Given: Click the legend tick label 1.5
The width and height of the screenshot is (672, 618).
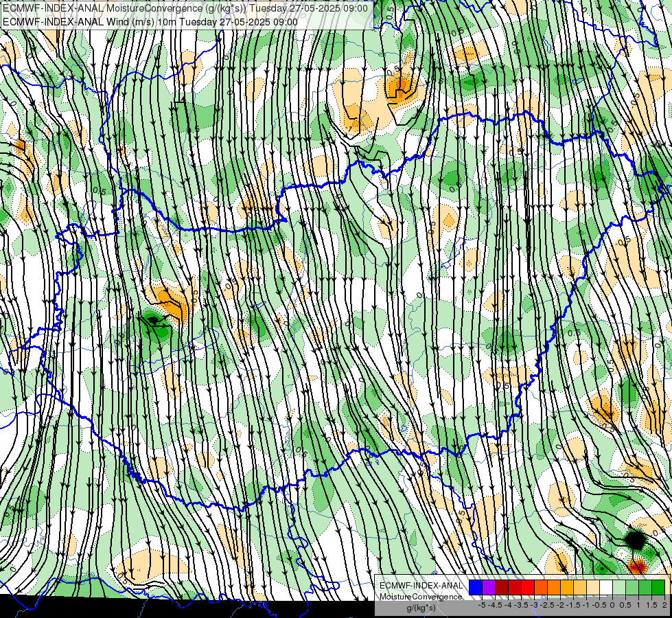Looking at the screenshot, I should [651, 605].
